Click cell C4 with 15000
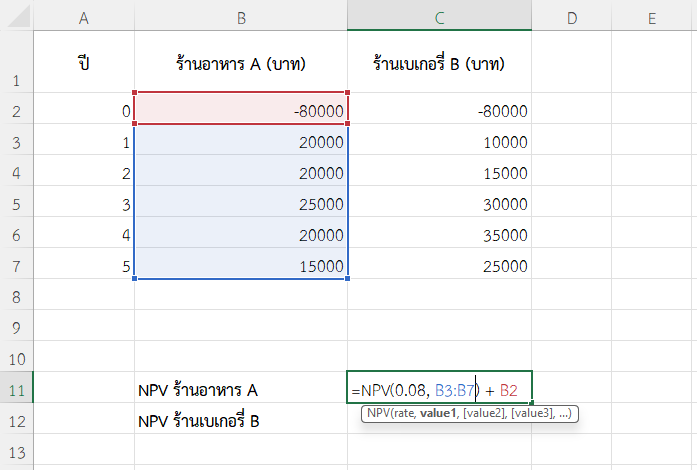 [439, 170]
